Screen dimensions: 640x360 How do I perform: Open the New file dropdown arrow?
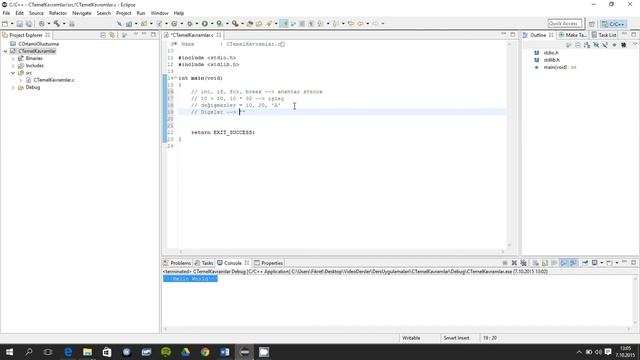point(12,24)
